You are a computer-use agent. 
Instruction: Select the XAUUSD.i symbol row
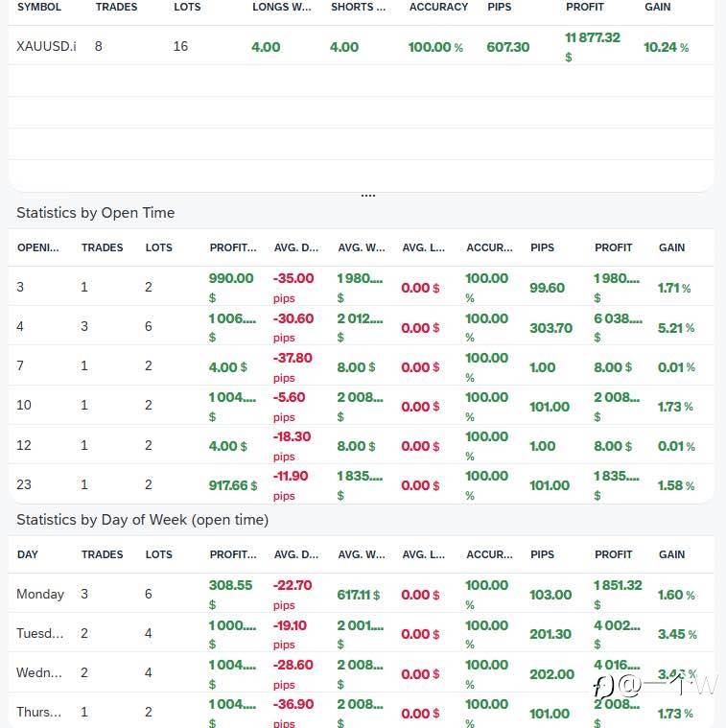[46, 46]
